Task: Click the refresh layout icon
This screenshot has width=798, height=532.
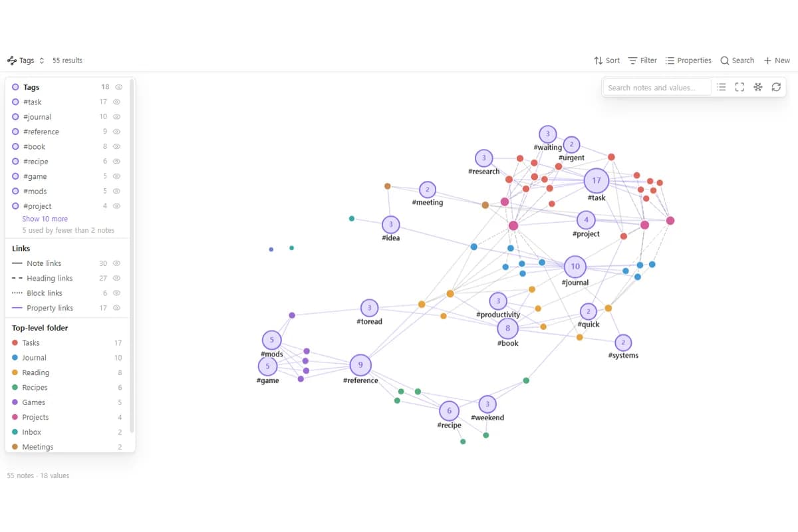Action: 775,87
